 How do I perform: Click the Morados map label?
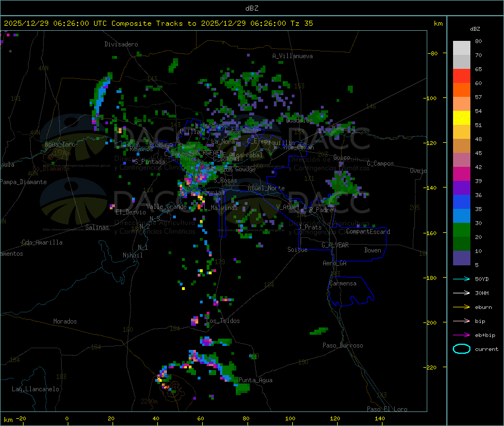coord(65,321)
